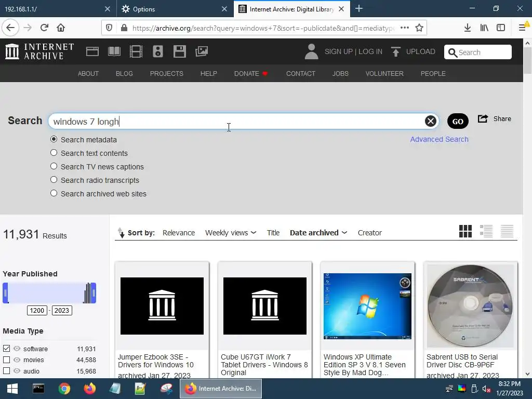Open the HELP nav item
The height and width of the screenshot is (399, 532).
click(209, 74)
